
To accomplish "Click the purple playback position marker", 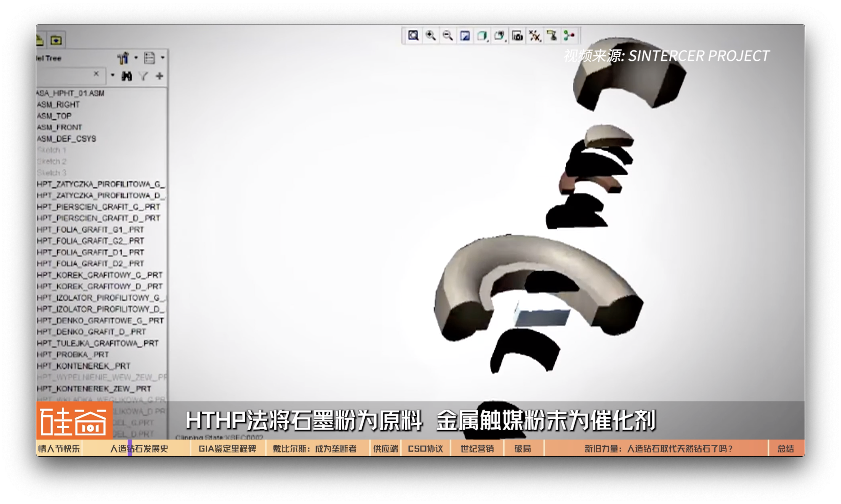I will 130,448.
